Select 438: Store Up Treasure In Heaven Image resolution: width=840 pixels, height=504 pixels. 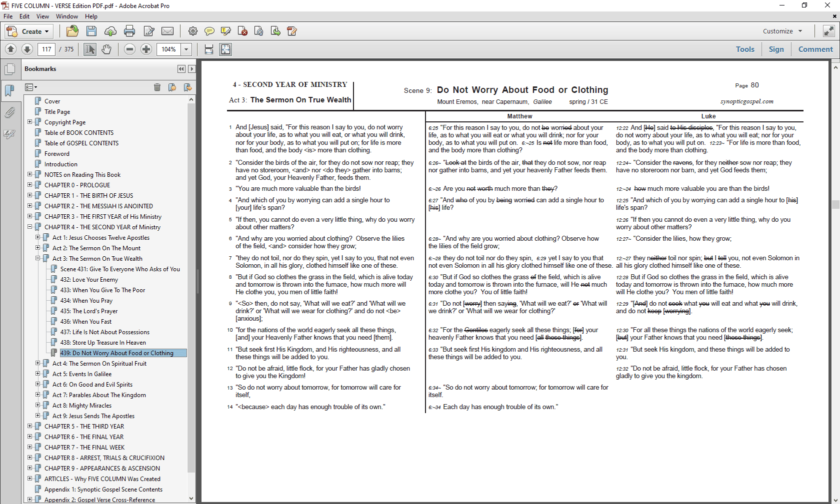103,342
